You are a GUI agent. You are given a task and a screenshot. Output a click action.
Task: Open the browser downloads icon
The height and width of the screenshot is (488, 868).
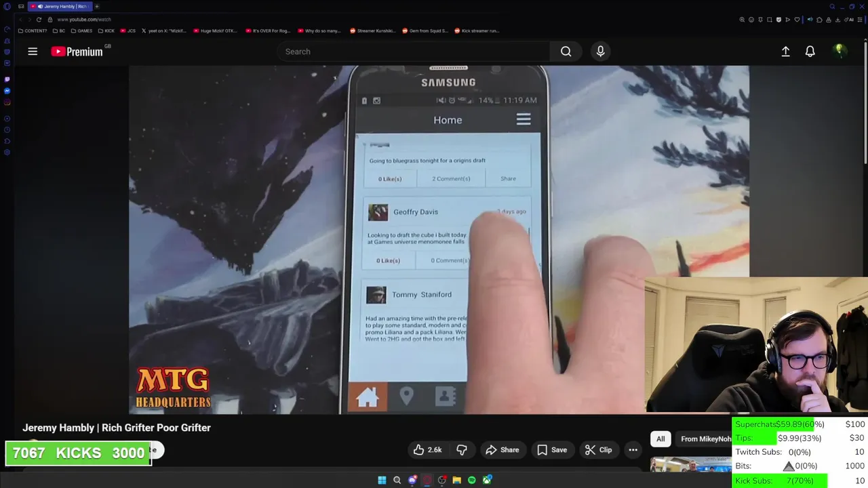pyautogui.click(x=838, y=20)
